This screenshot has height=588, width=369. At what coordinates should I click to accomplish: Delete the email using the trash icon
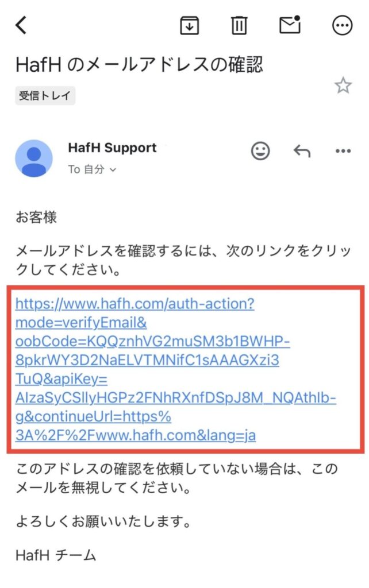click(x=239, y=25)
